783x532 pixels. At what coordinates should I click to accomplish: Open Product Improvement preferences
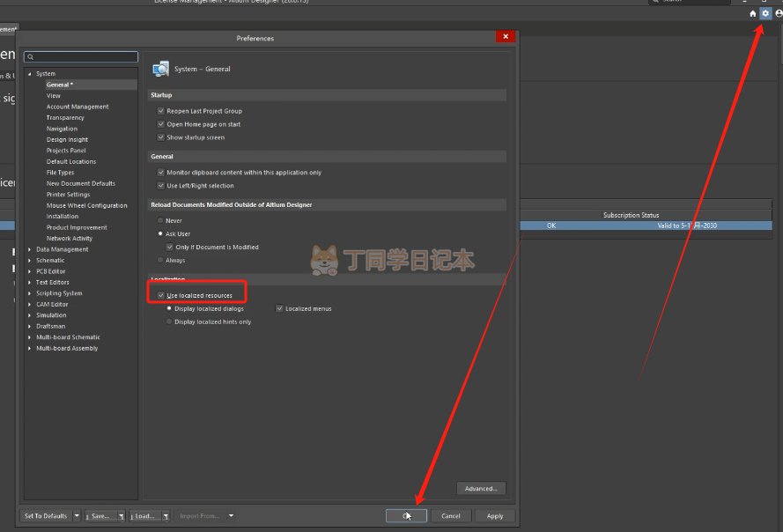coord(77,228)
